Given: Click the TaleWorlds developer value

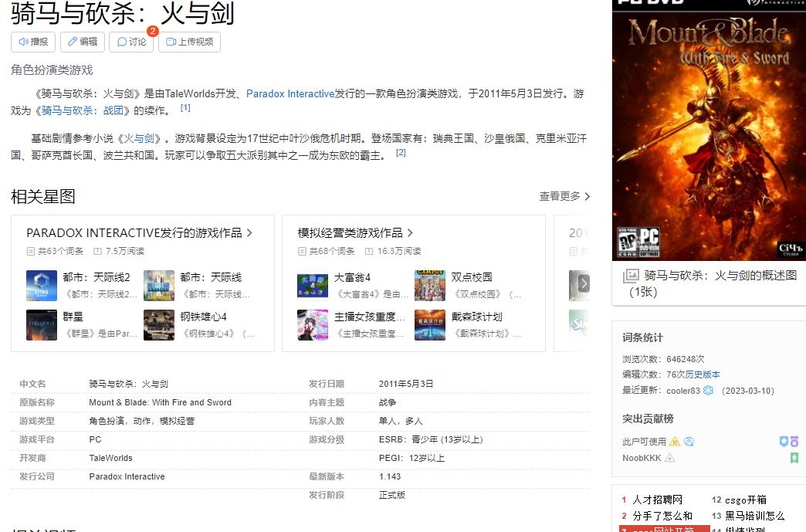Looking at the screenshot, I should point(110,458).
